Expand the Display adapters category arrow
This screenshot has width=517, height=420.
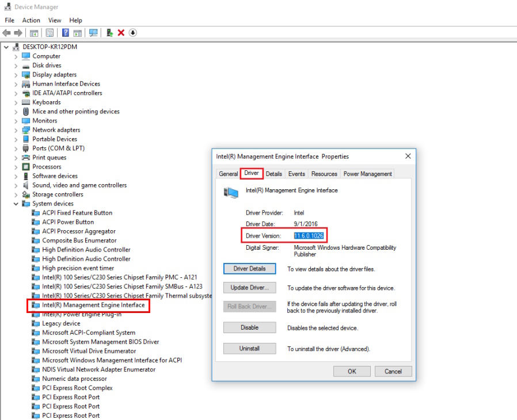point(16,75)
